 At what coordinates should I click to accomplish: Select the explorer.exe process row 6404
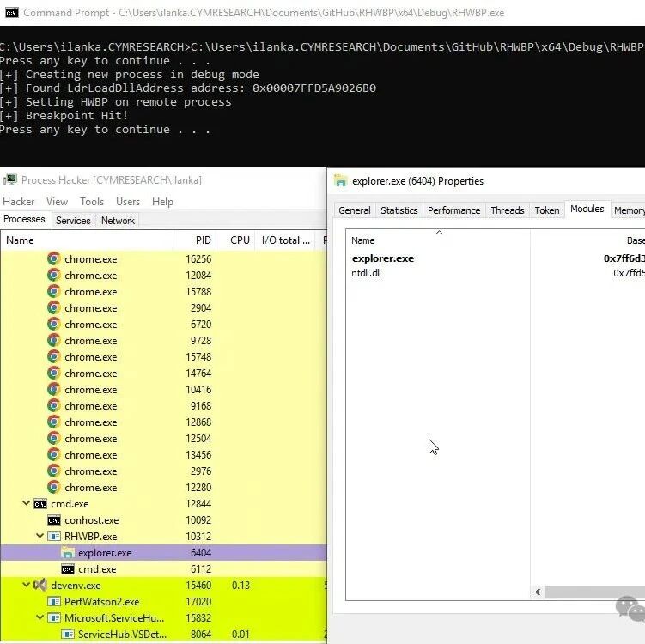coord(164,552)
